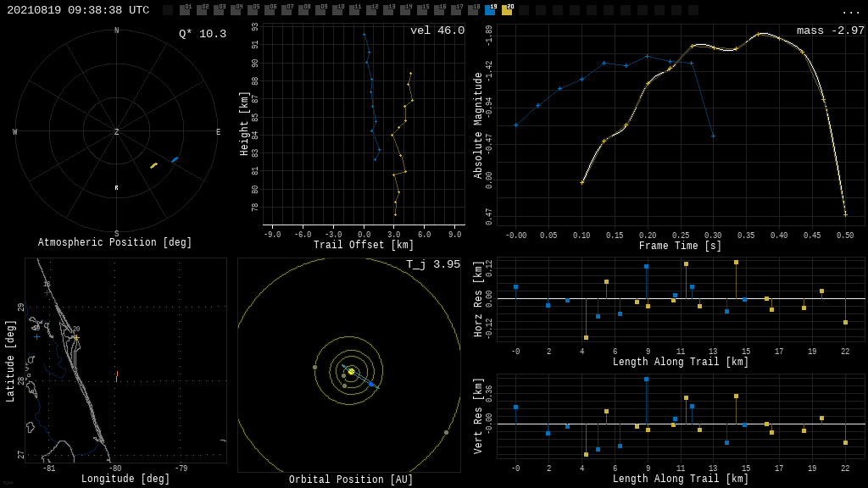Click the 'mass -2.97' label
Viewport: 868px width, 488px height.
pyautogui.click(x=830, y=31)
